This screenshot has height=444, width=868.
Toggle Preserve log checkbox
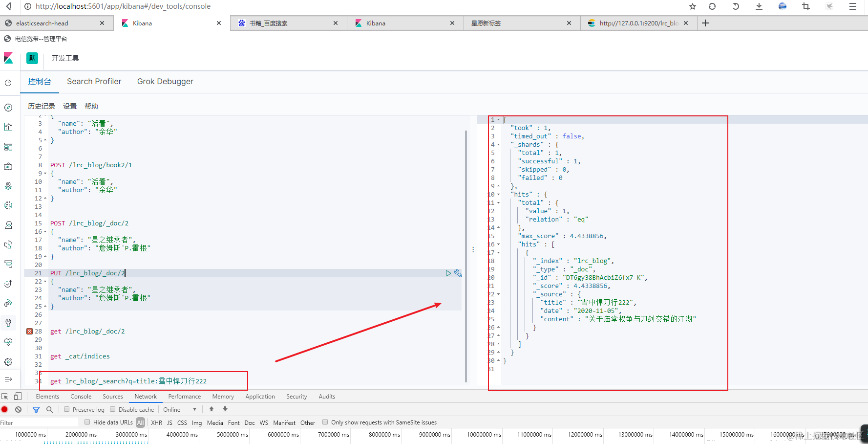click(67, 410)
